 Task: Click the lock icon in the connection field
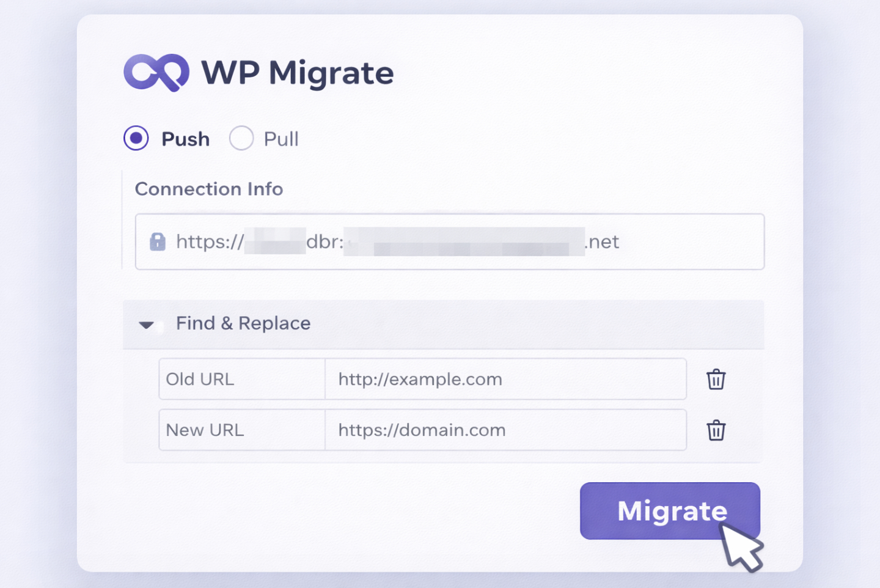click(x=158, y=242)
